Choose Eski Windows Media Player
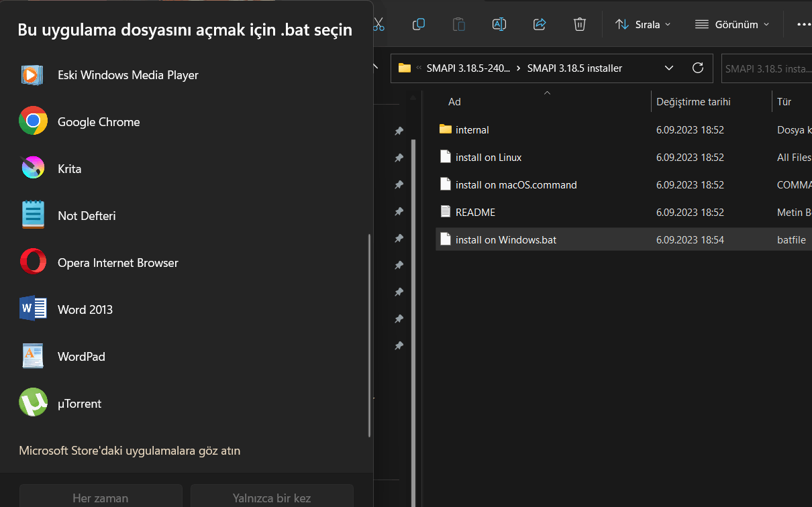 click(188, 75)
